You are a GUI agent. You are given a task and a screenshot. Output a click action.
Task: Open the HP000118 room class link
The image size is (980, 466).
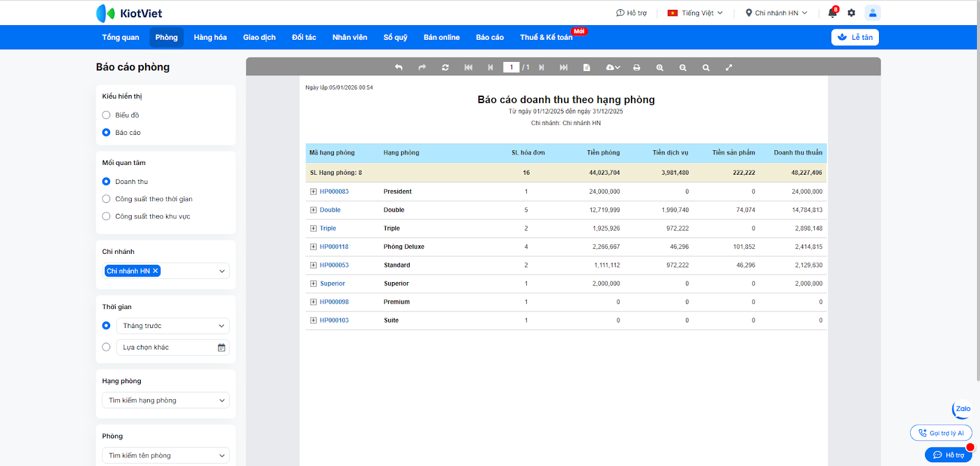[334, 247]
